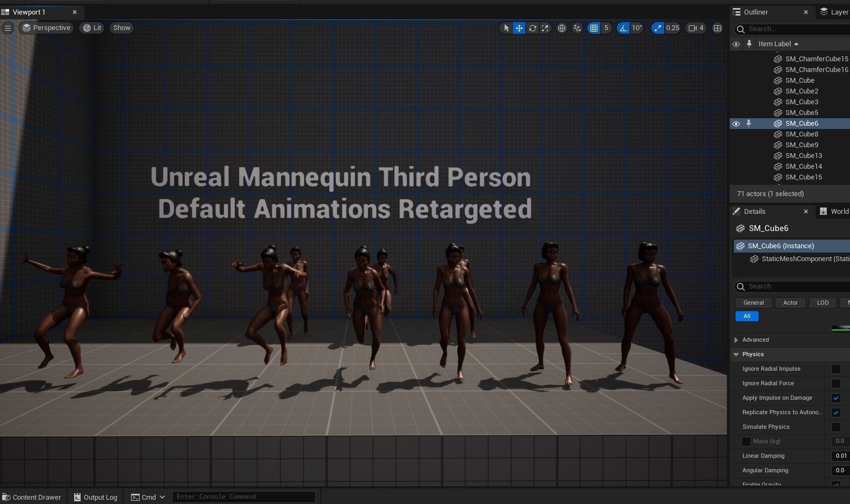Toggle the pin icon on SM_Cube6

[x=748, y=124]
